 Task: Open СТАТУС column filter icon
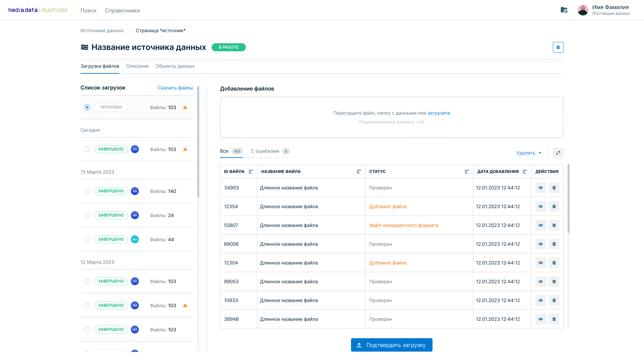[466, 171]
